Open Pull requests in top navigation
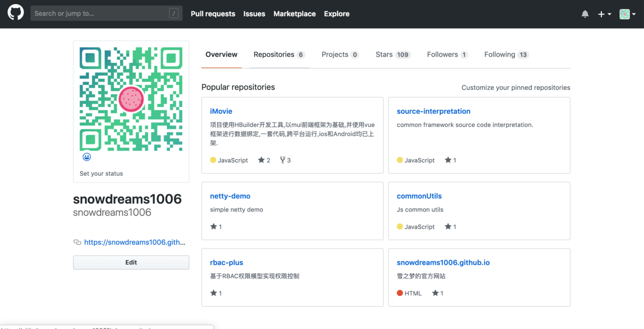644x329 pixels. (x=213, y=14)
